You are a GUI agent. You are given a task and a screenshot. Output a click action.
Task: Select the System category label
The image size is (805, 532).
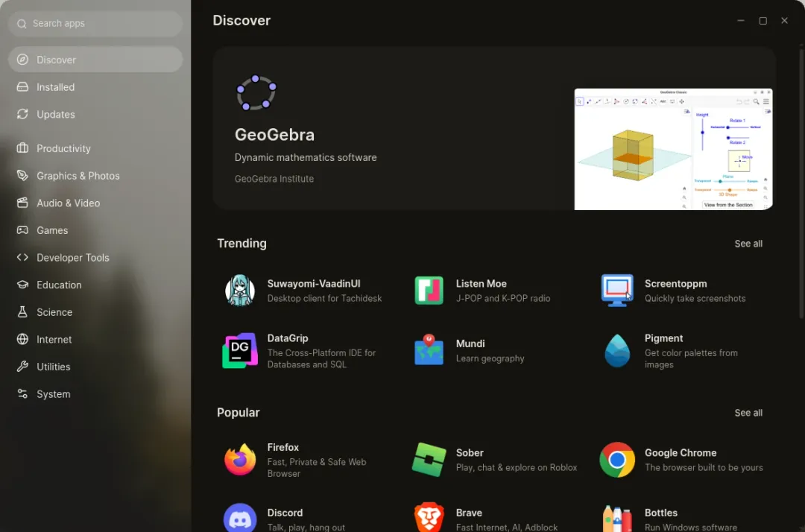click(54, 394)
